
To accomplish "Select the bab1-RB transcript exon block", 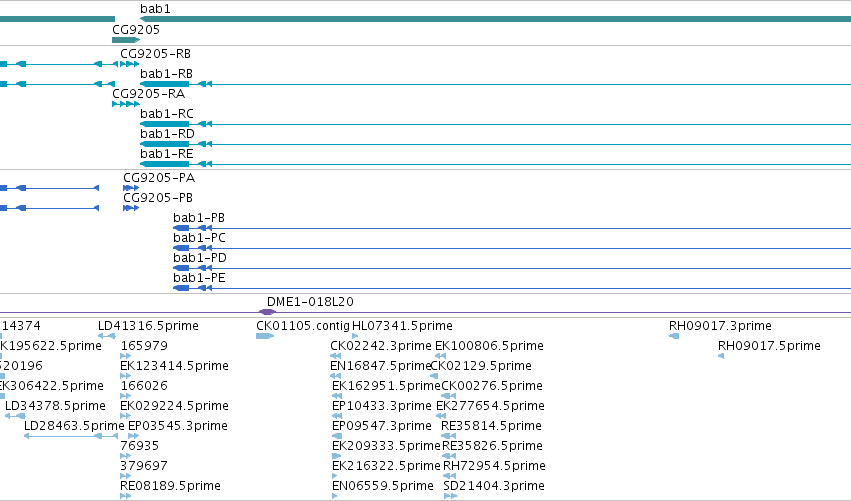I will click(164, 84).
